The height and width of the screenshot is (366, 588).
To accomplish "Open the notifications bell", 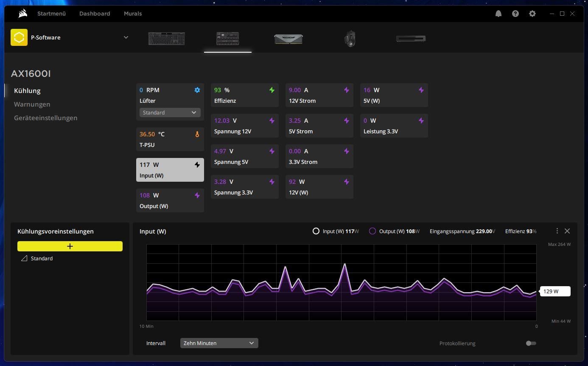I will pyautogui.click(x=498, y=14).
